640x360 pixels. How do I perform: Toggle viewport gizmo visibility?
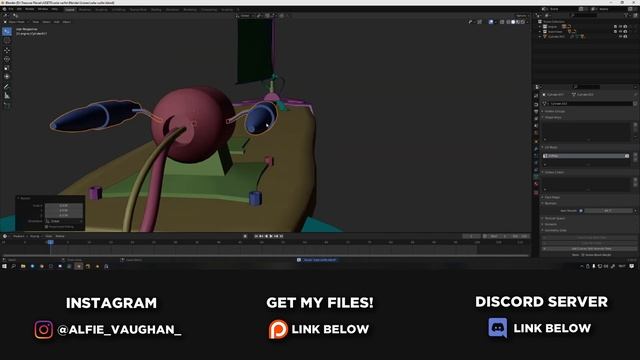pyautogui.click(x=480, y=22)
